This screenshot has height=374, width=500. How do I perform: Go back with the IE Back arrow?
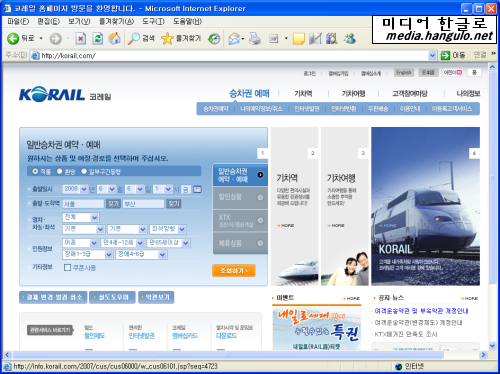pyautogui.click(x=13, y=39)
